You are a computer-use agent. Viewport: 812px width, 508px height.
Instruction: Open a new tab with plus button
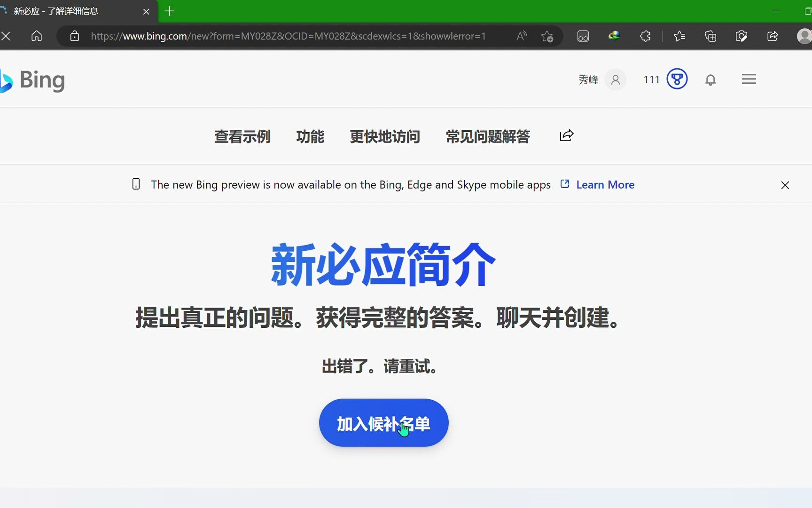170,11
